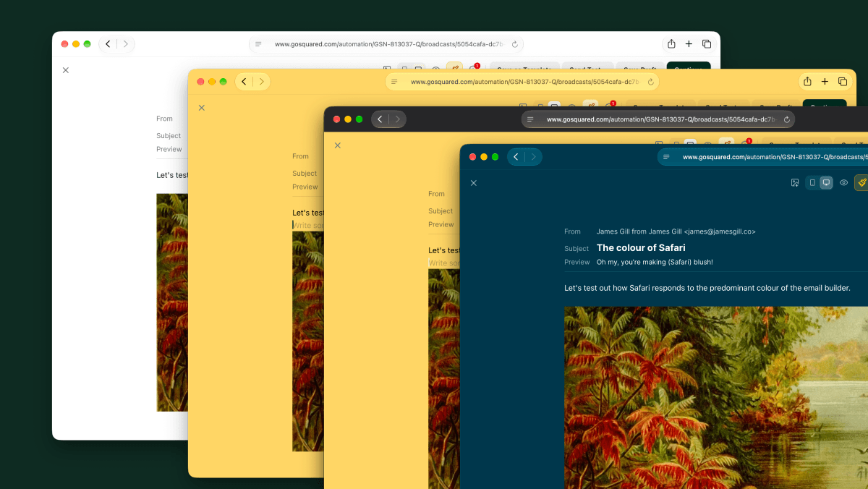Add new tab in the yellow Safari window

click(x=825, y=82)
